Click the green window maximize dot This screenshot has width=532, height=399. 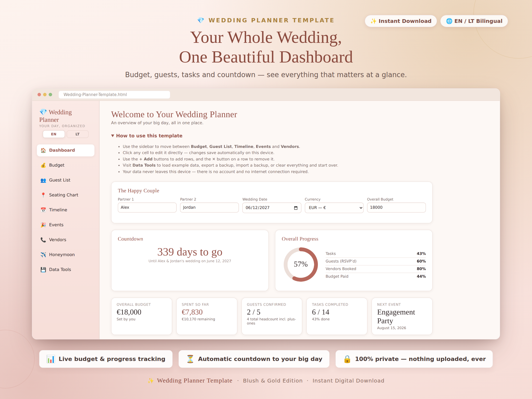click(50, 95)
